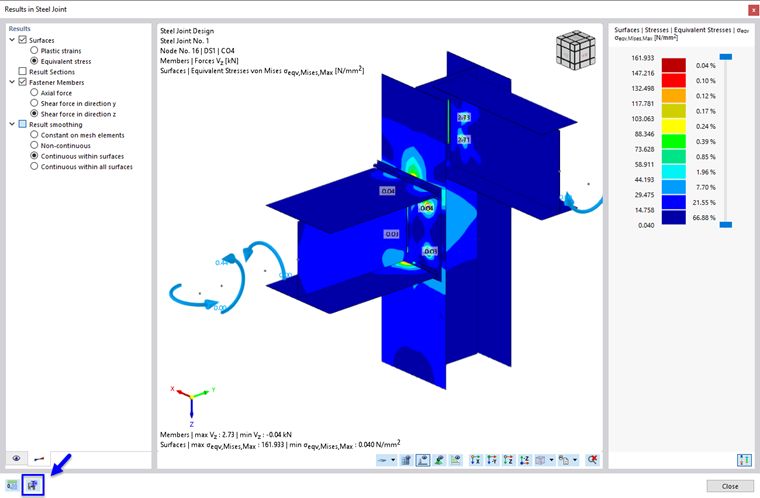Click the 161.933 legend maximum value
This screenshot has height=498, width=760.
pyautogui.click(x=643, y=58)
